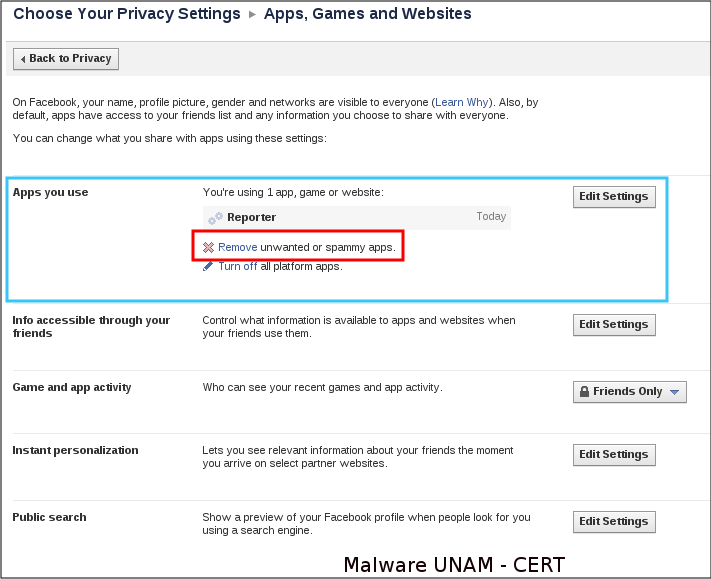
Task: Click the breadcrumb arrow separator in title
Action: click(x=252, y=15)
